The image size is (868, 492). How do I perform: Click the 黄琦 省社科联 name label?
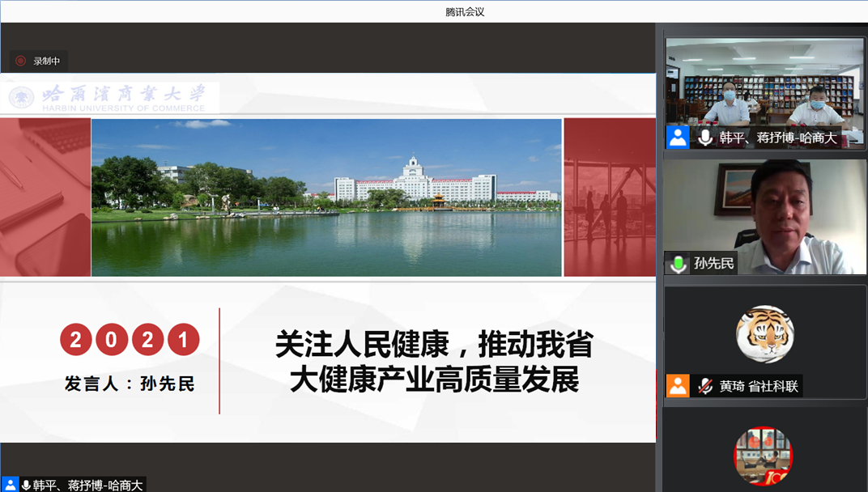pos(759,386)
